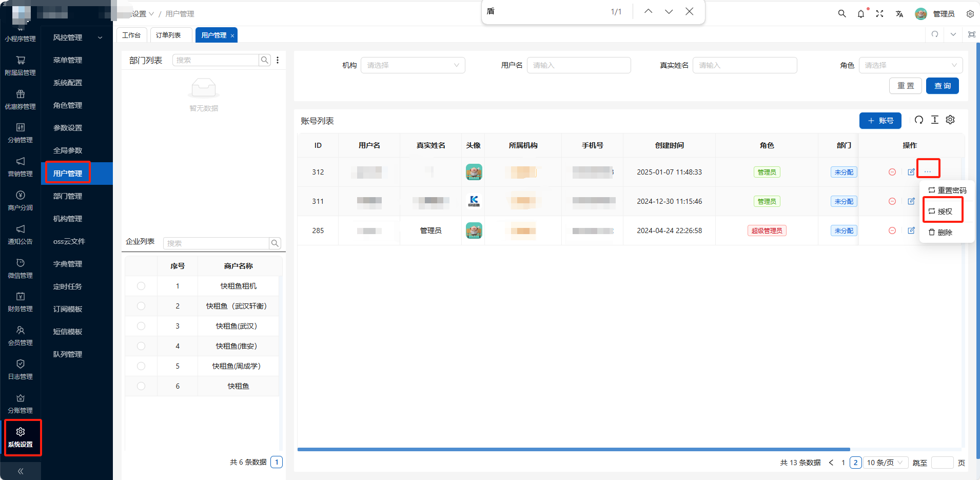980x480 pixels.
Task: Click the notification bell icon
Action: point(861,14)
